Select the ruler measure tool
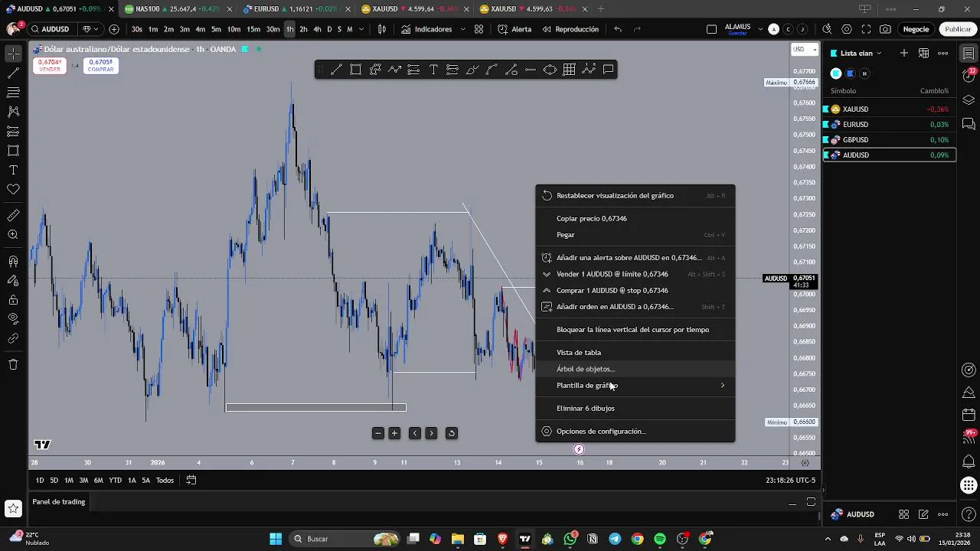Viewport: 980px width, 551px height. pos(13,216)
